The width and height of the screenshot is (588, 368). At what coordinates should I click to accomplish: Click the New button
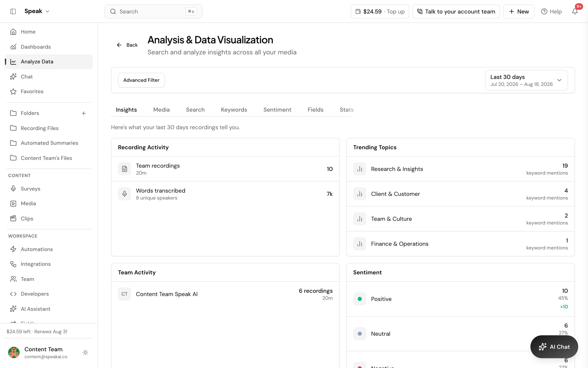(519, 11)
